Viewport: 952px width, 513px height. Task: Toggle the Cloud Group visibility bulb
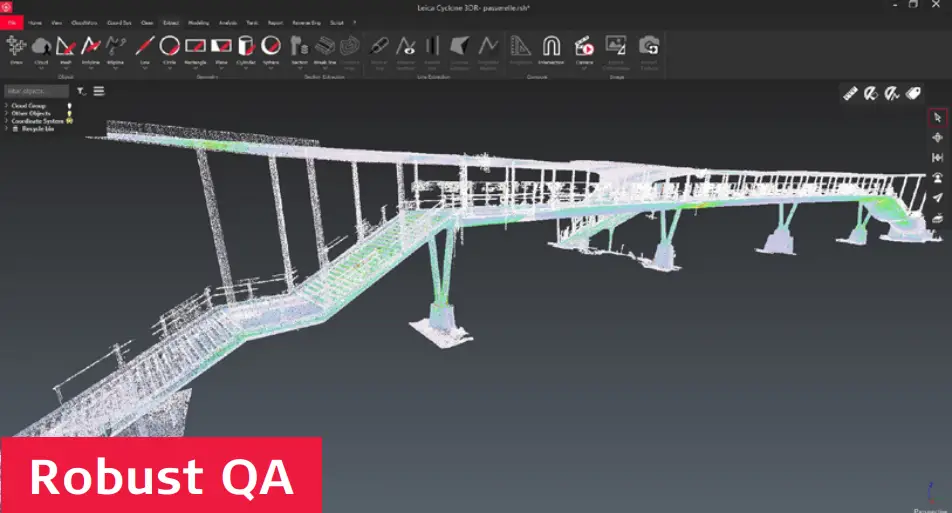click(69, 106)
